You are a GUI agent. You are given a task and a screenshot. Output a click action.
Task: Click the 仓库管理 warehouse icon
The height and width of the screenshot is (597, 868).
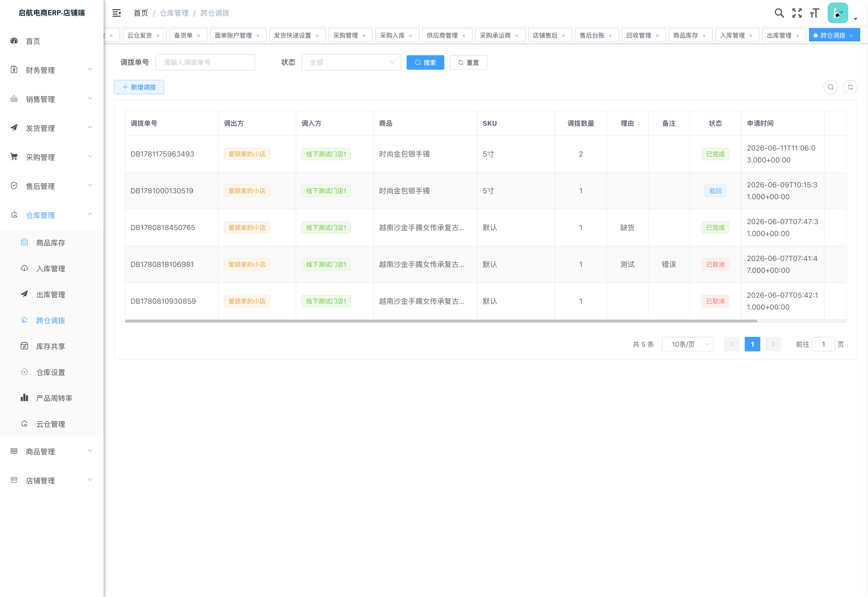click(x=14, y=215)
